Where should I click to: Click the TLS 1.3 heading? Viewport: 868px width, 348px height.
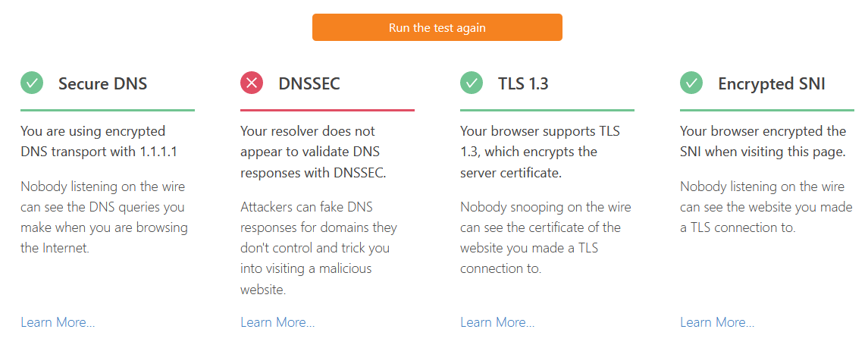tap(523, 83)
